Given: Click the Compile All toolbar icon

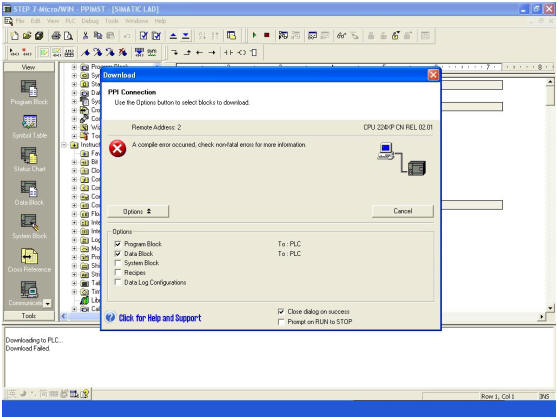Looking at the screenshot, I should 156,36.
